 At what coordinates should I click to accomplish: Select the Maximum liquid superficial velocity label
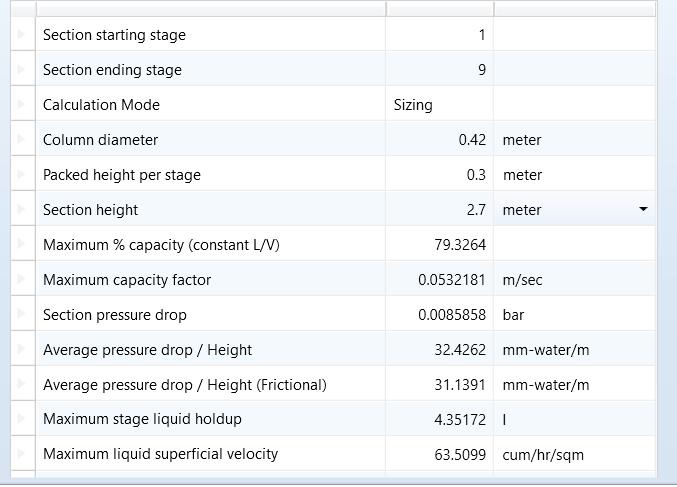point(160,454)
